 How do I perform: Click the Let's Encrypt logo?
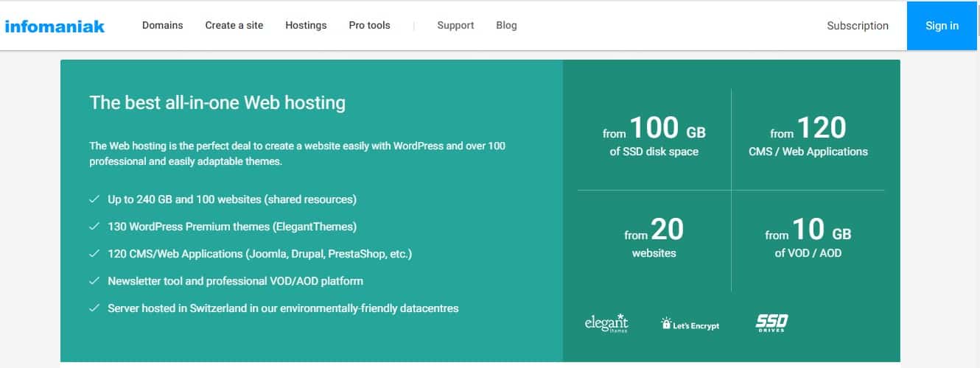click(x=690, y=324)
